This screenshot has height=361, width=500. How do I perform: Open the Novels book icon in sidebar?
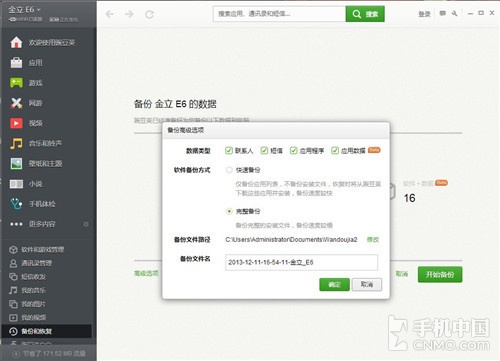click(16, 184)
